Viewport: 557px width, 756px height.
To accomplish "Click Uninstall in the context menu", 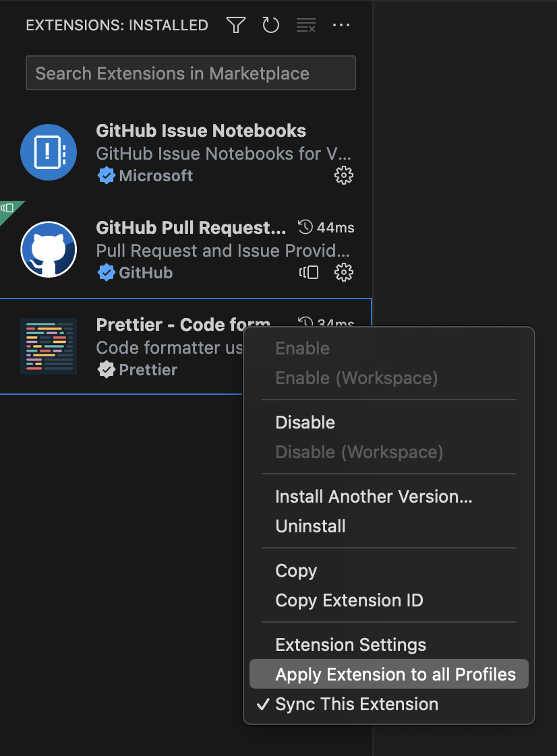I will click(310, 526).
